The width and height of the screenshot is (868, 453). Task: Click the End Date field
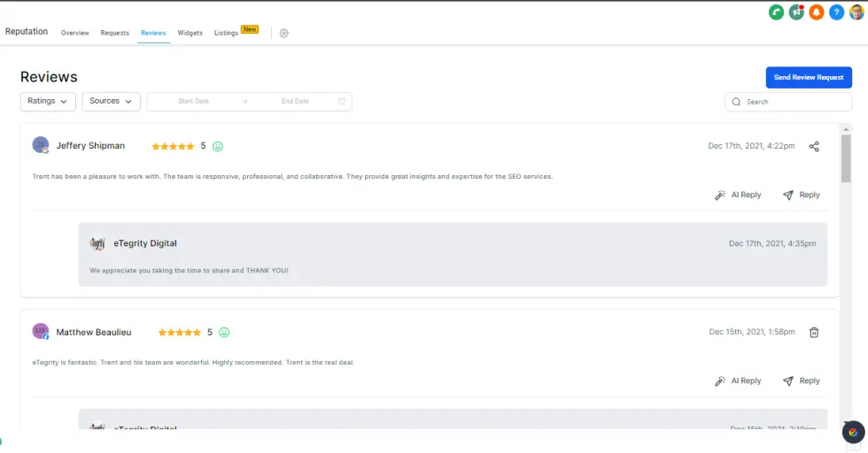(x=295, y=101)
